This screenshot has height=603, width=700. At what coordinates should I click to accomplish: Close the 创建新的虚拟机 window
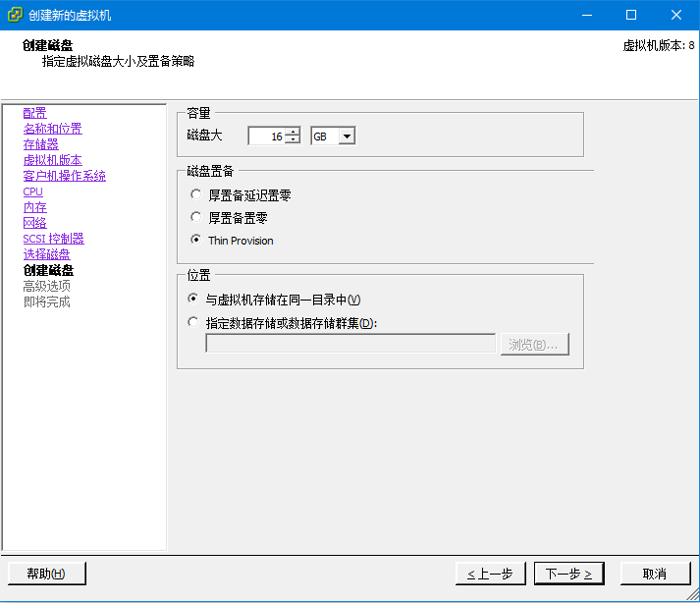[675, 15]
